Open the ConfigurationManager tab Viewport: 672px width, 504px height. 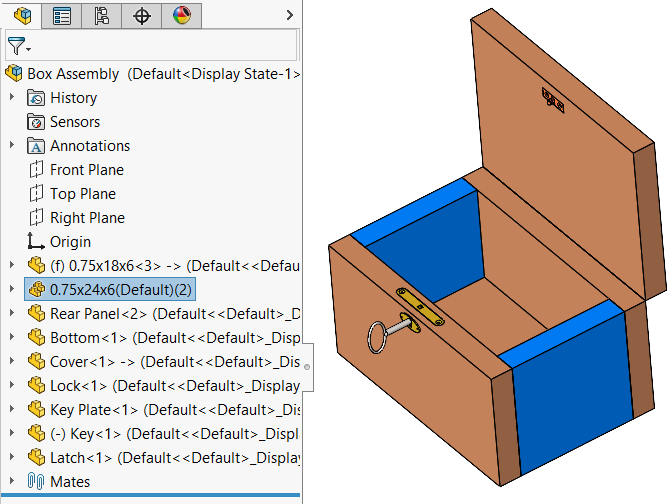coord(101,15)
